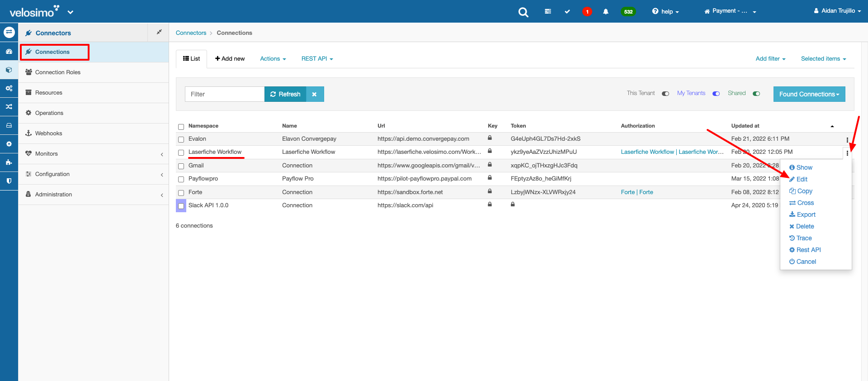Choose Show from the row context menu
The width and height of the screenshot is (868, 381).
click(801, 167)
